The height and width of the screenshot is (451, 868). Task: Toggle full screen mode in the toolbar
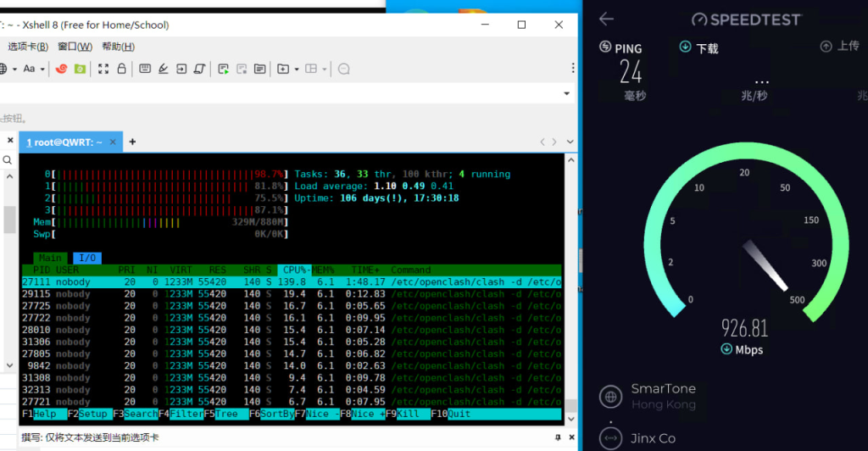click(103, 69)
